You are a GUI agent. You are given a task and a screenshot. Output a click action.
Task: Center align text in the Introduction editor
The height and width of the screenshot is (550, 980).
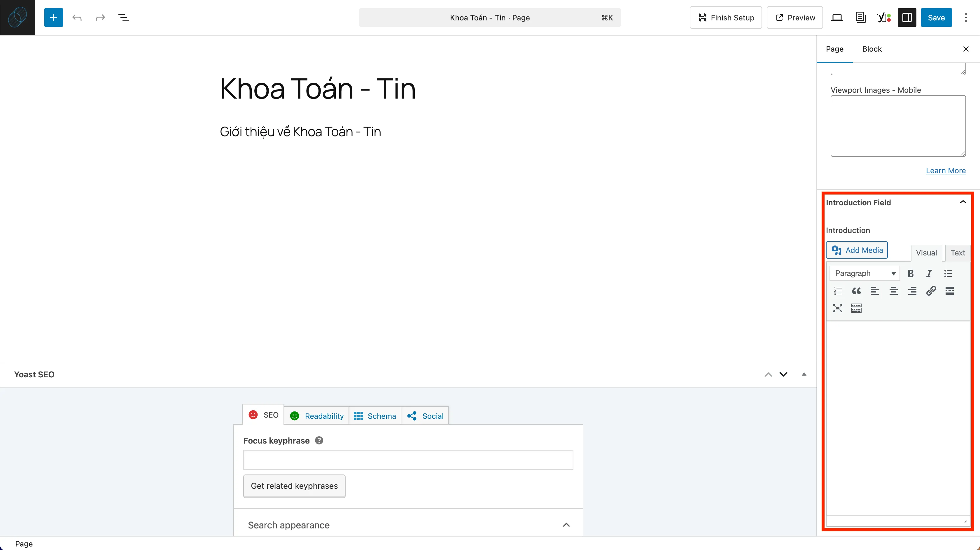point(894,291)
